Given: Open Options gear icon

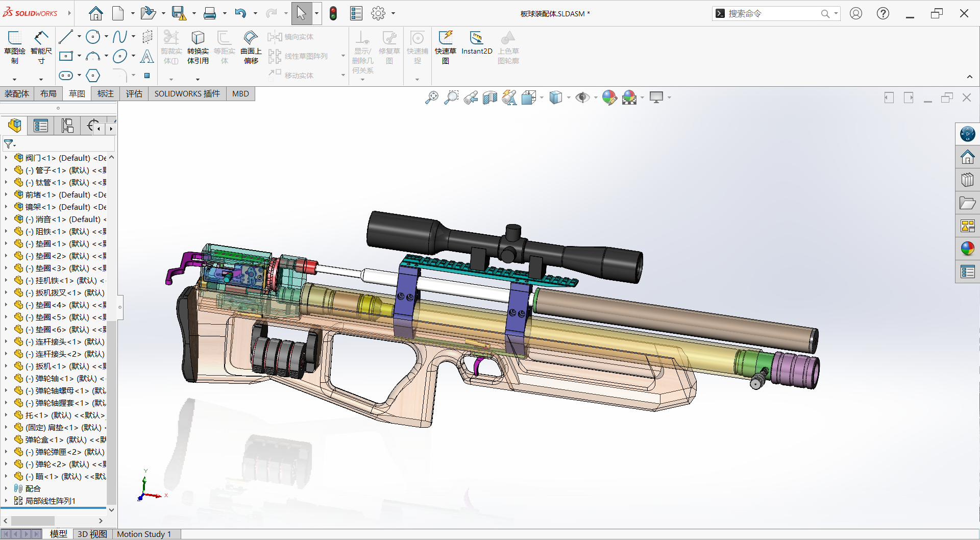Looking at the screenshot, I should coord(378,13).
